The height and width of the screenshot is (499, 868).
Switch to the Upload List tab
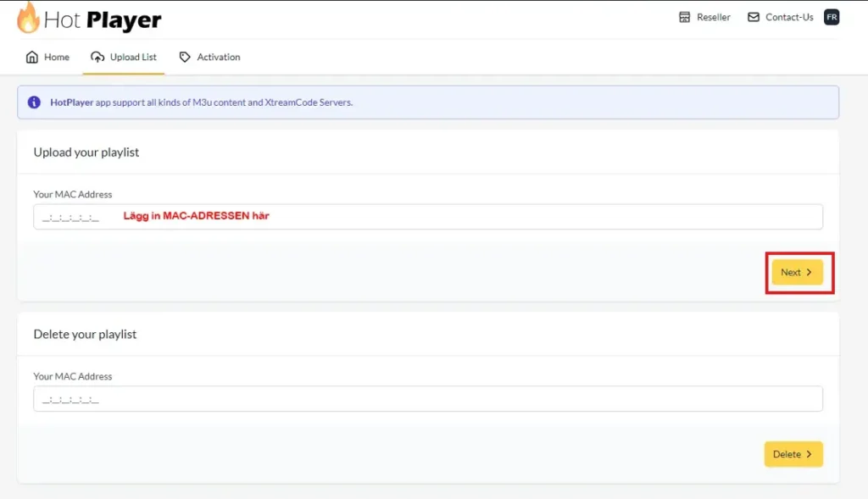pos(133,58)
